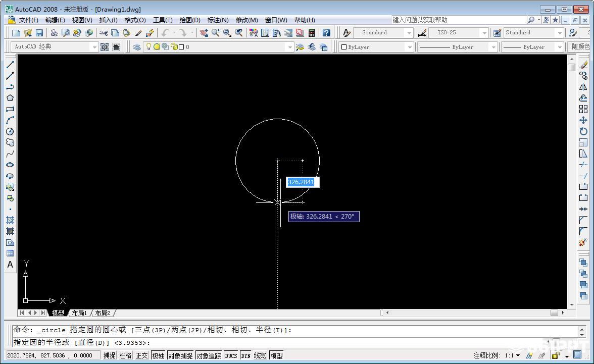594x364 pixels.
Task: Open the 插入(I) menu
Action: pos(108,20)
